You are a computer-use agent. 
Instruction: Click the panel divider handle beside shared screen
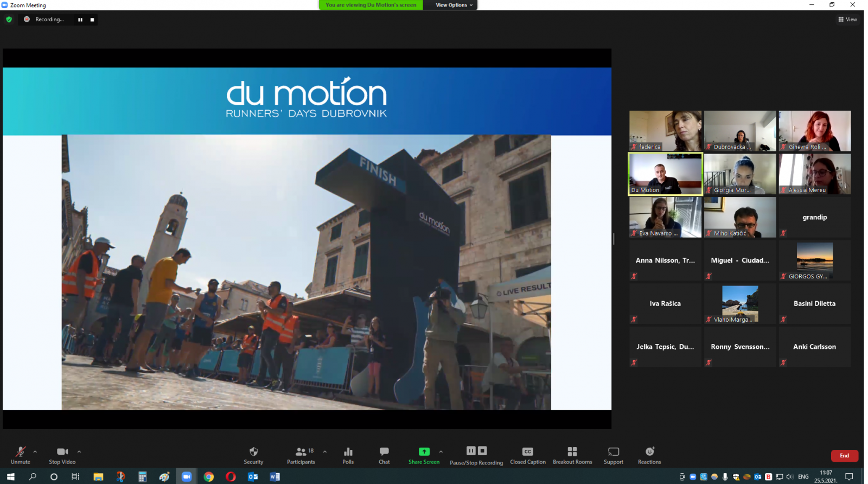pyautogui.click(x=614, y=239)
